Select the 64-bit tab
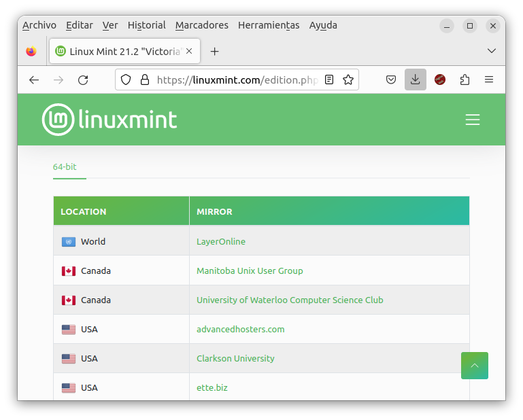This screenshot has width=523, height=420. click(x=65, y=167)
